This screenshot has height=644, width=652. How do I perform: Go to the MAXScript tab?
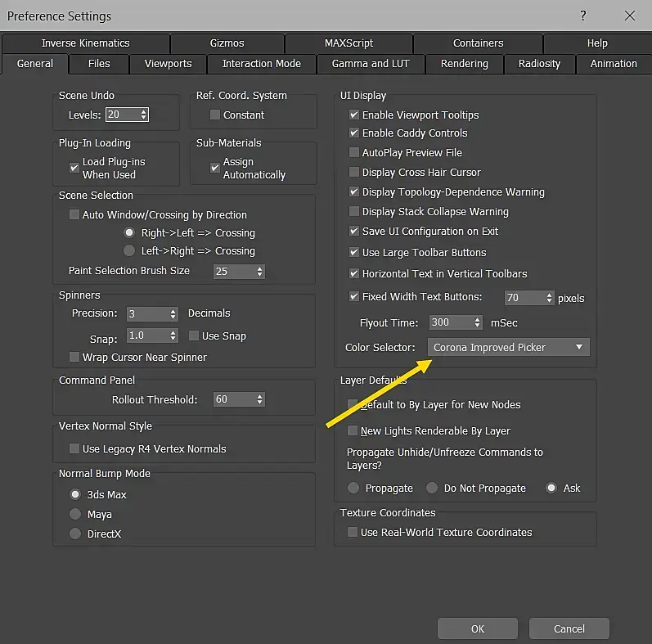coord(348,43)
